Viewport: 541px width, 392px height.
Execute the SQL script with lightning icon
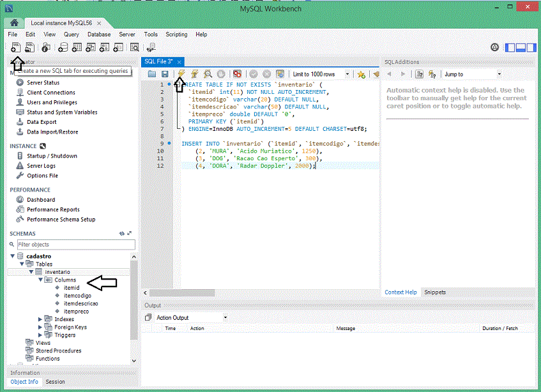point(181,74)
